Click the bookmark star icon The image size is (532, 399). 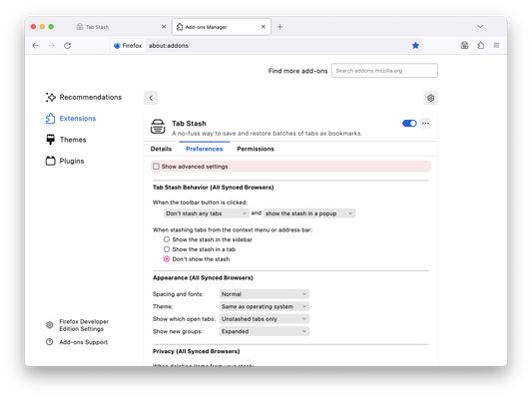pyautogui.click(x=415, y=46)
